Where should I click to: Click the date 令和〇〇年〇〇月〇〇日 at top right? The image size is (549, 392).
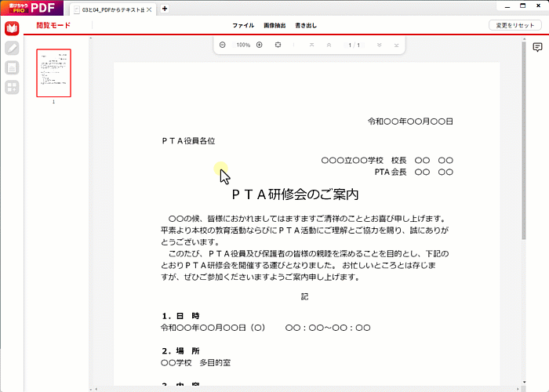[410, 122]
